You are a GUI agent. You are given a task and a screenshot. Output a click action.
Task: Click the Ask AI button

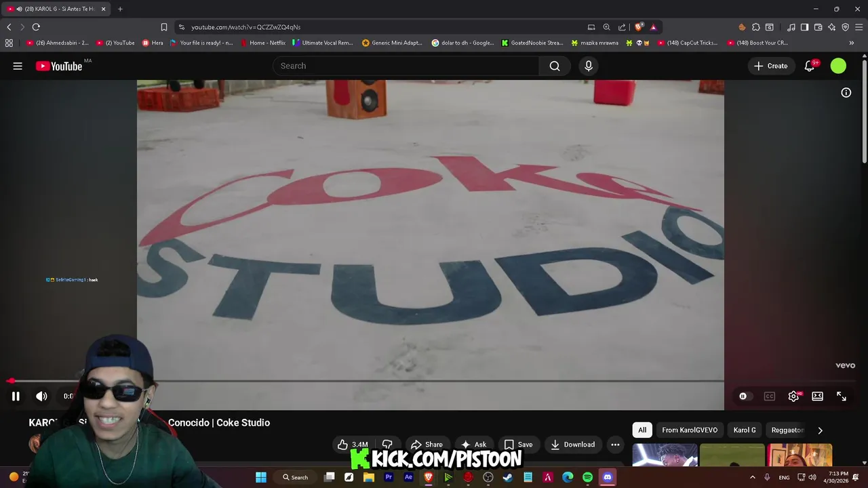(x=473, y=445)
